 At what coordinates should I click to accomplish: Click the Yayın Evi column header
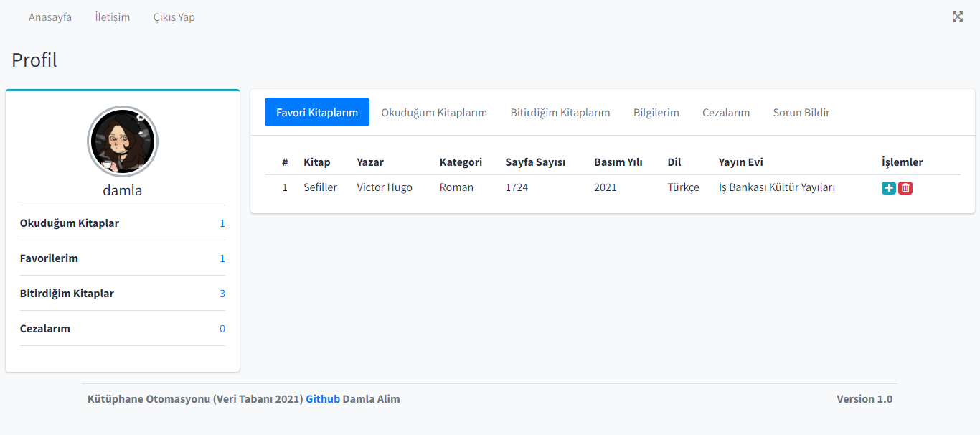(741, 162)
